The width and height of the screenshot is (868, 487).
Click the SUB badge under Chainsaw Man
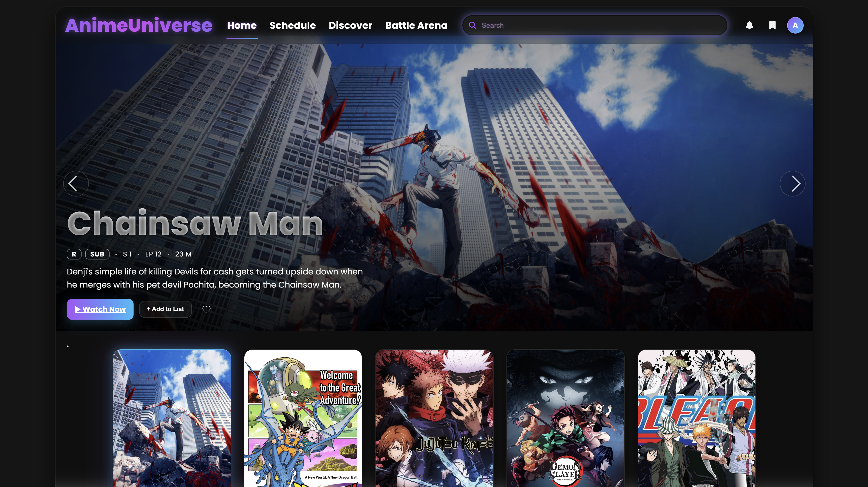coord(97,254)
